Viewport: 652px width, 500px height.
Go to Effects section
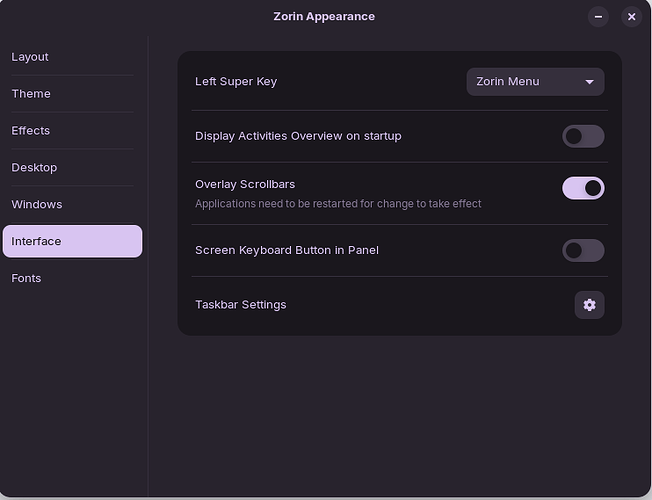[72, 131]
